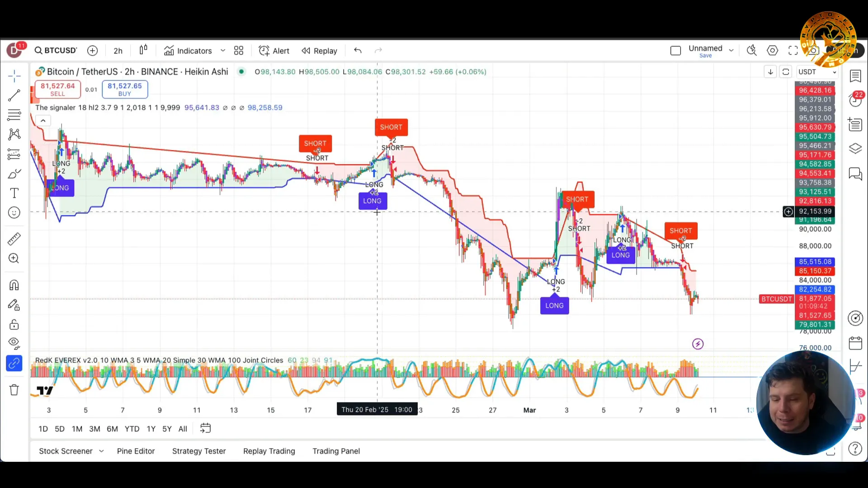
Task: Open the forecasting and measurement tools
Action: 14,154
